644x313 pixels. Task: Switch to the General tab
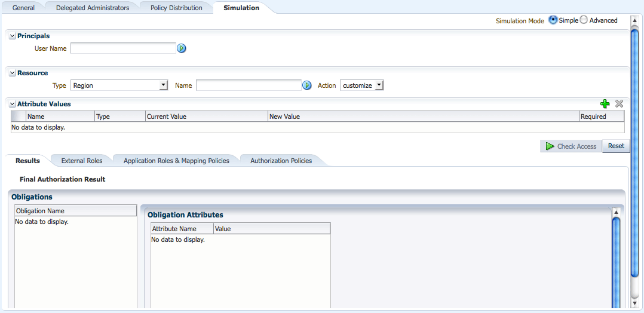click(x=23, y=8)
